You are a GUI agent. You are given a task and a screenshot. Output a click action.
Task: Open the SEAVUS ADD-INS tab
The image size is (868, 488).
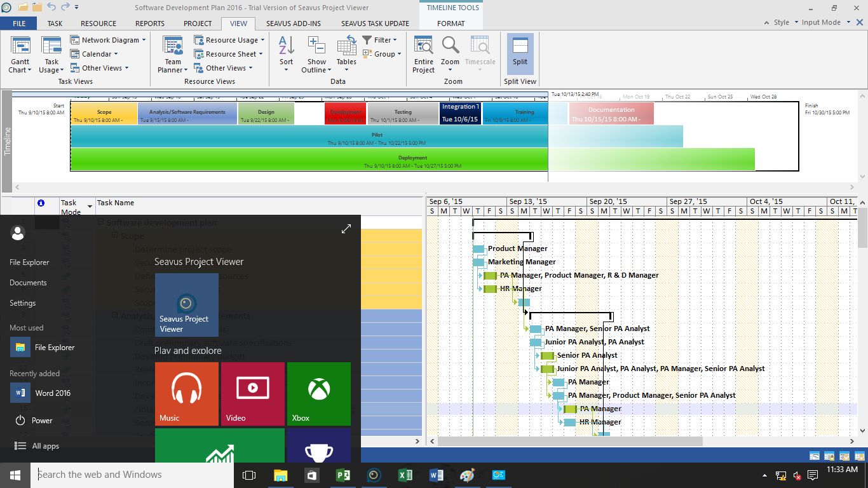(x=293, y=24)
